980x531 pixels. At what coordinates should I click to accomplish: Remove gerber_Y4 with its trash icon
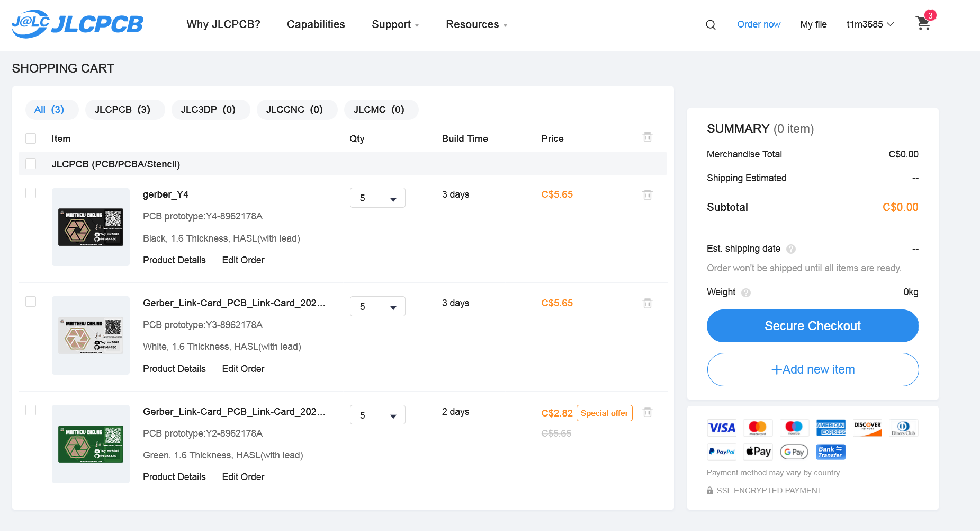point(647,194)
